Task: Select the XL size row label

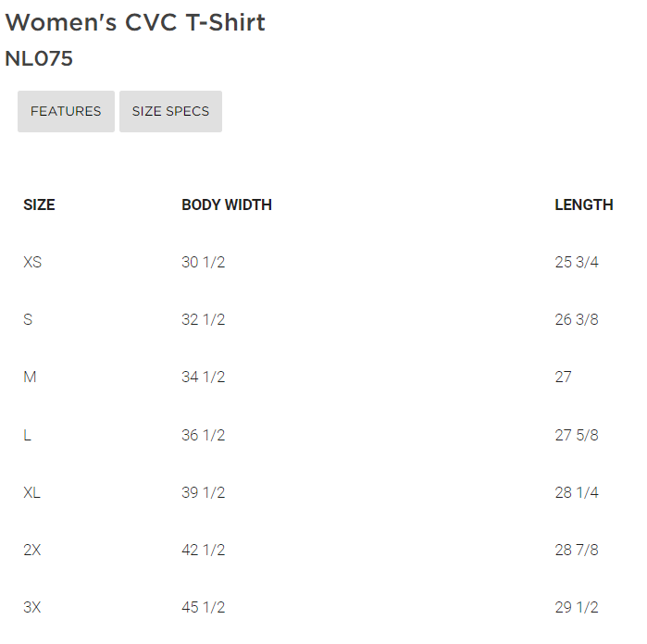Action: coord(32,492)
